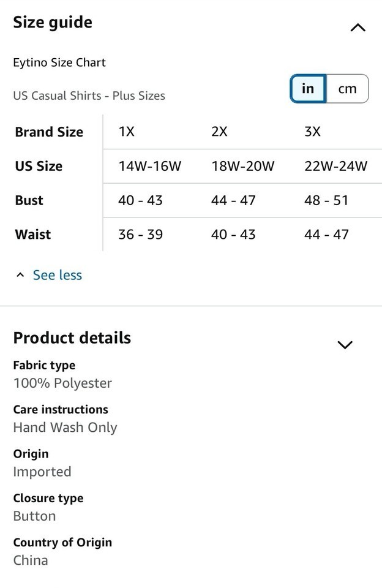
Task: Click the 18W-20W US size cell
Action: pos(243,166)
